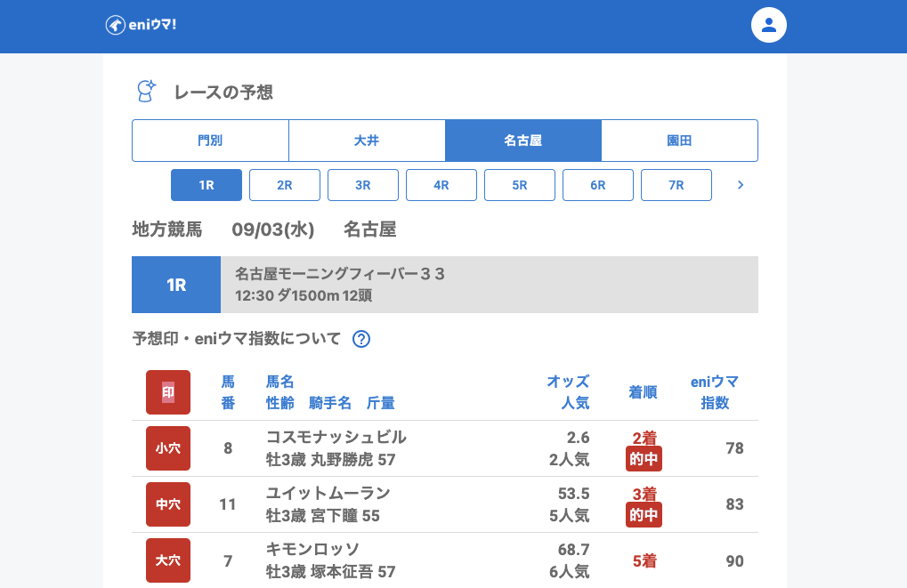
Task: Click the eniウマ指数 column header
Action: pyautogui.click(x=715, y=392)
